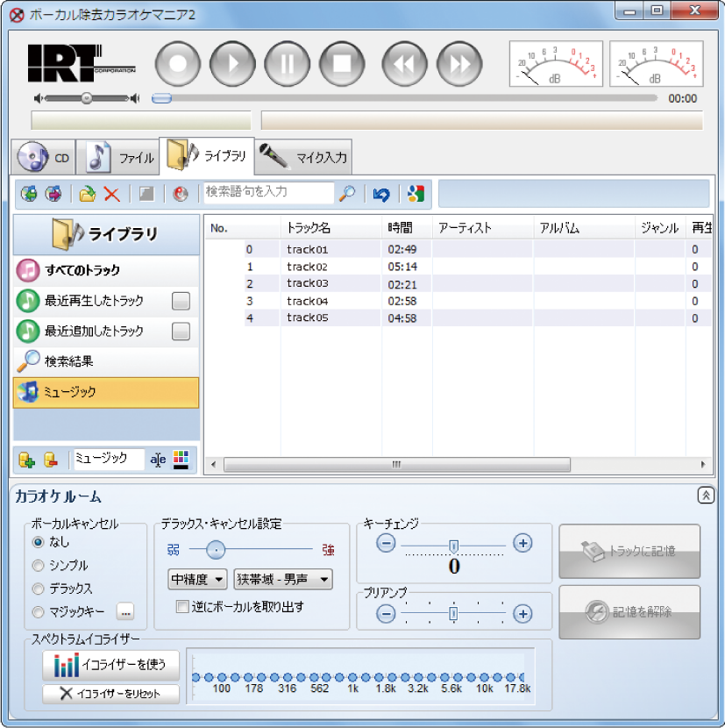The height and width of the screenshot is (728, 725).
Task: Select the デラックス vocal cancel option
Action: coord(38,589)
